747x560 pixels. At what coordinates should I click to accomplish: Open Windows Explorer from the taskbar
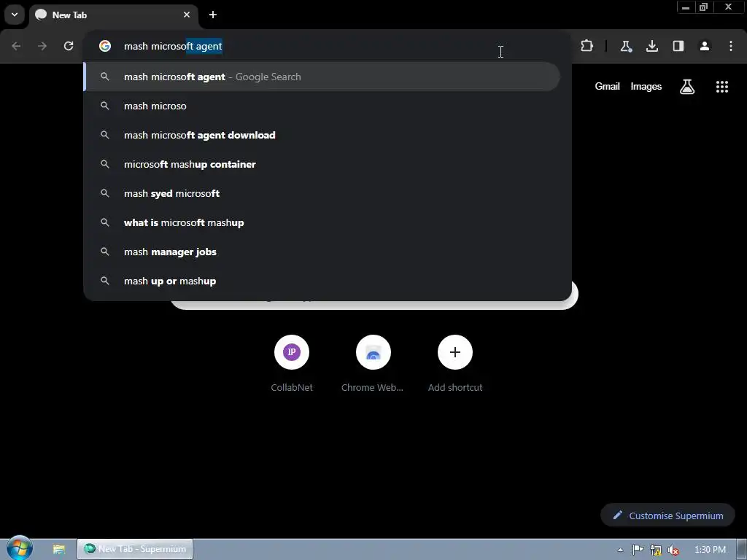click(58, 550)
